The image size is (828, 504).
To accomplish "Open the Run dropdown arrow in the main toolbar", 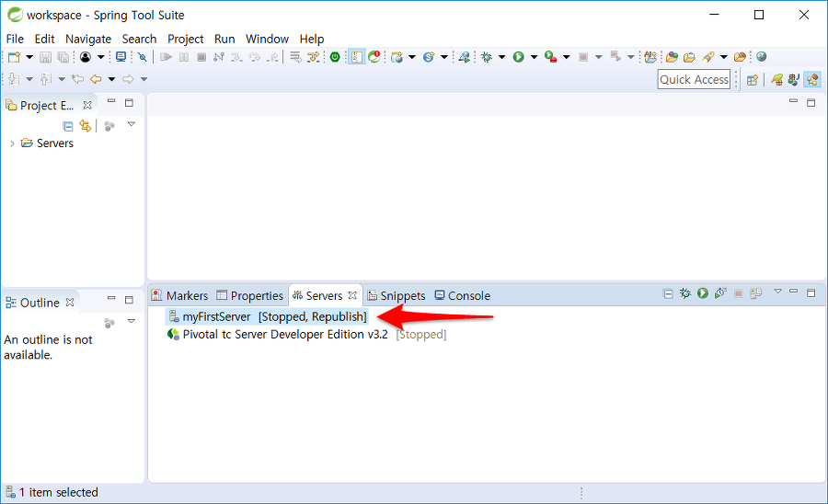I will click(x=534, y=57).
